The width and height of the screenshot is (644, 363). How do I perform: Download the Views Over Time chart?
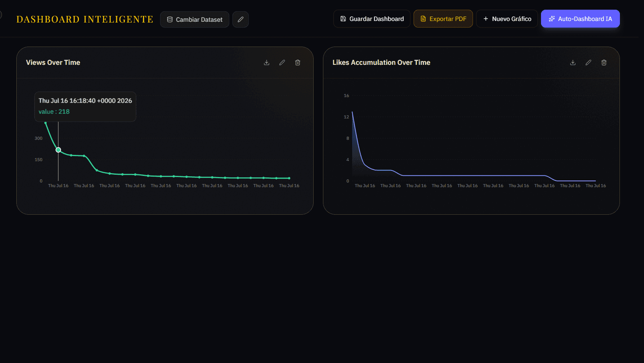click(267, 63)
